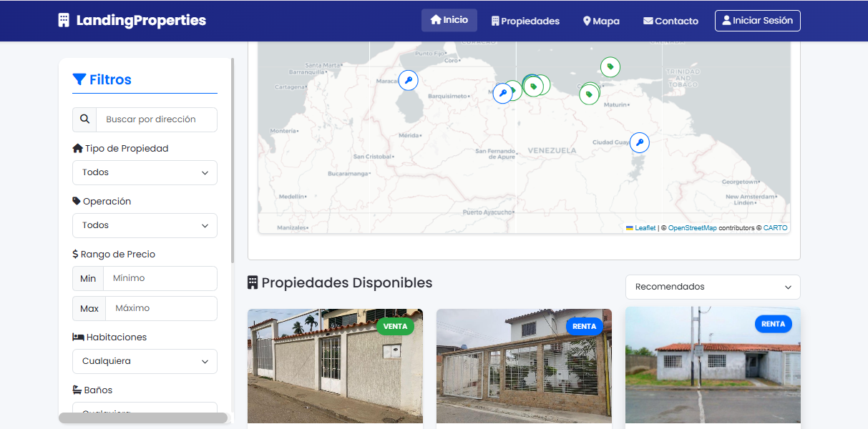Image resolution: width=868 pixels, height=429 pixels.
Task: Open the Operación dropdown
Action: [x=145, y=225]
